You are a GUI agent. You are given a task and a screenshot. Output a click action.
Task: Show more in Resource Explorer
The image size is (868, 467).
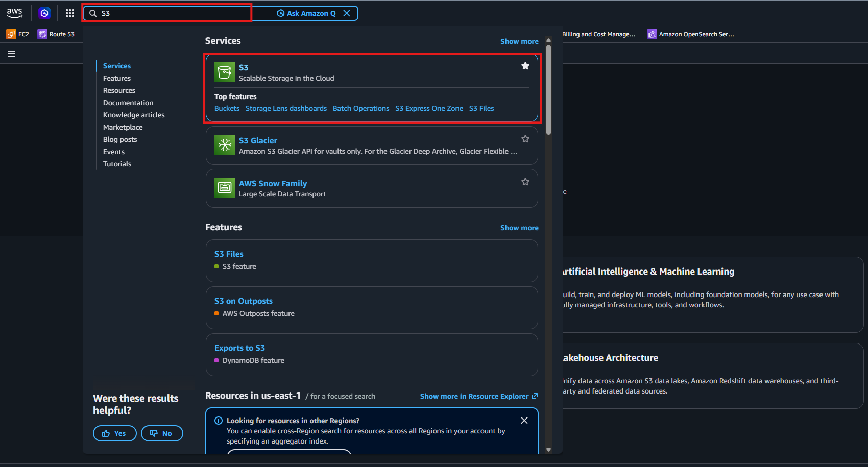pos(479,396)
